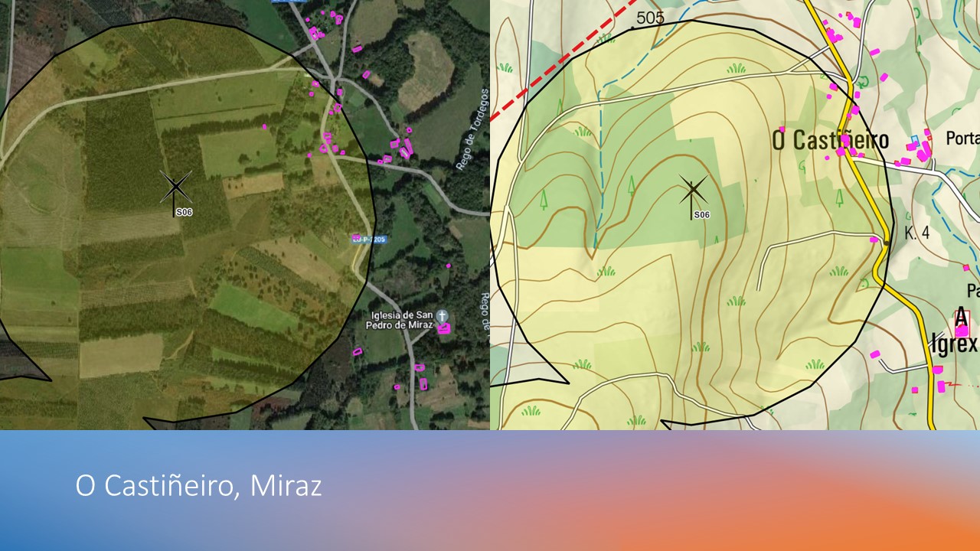The width and height of the screenshot is (980, 551).
Task: Select the blue square building symbol near Porta
Action: [x=913, y=141]
